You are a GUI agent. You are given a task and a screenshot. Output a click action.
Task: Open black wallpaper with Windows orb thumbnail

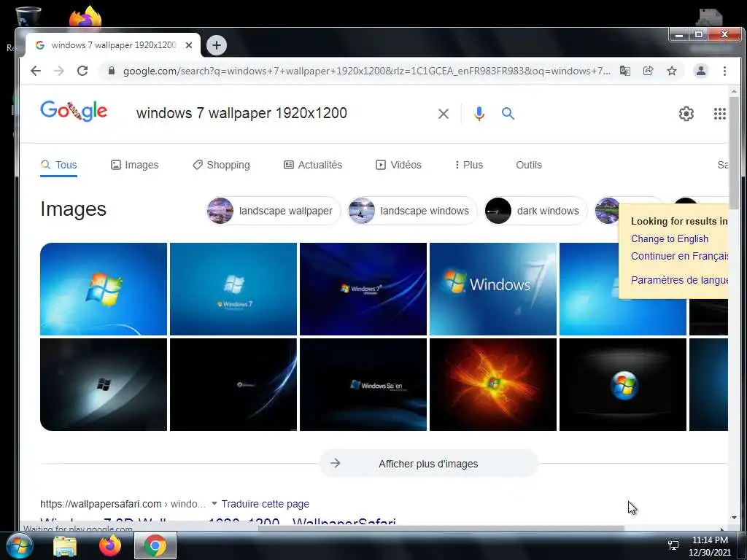tap(623, 385)
